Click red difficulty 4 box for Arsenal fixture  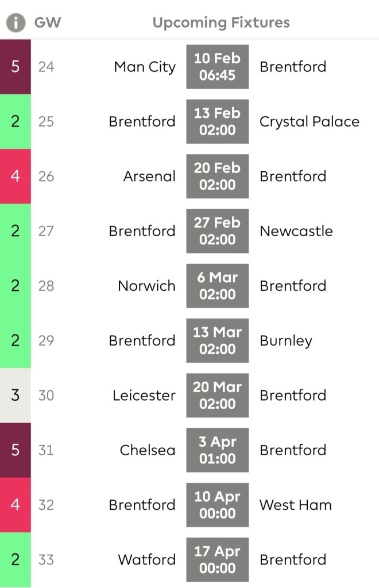pyautogui.click(x=16, y=176)
